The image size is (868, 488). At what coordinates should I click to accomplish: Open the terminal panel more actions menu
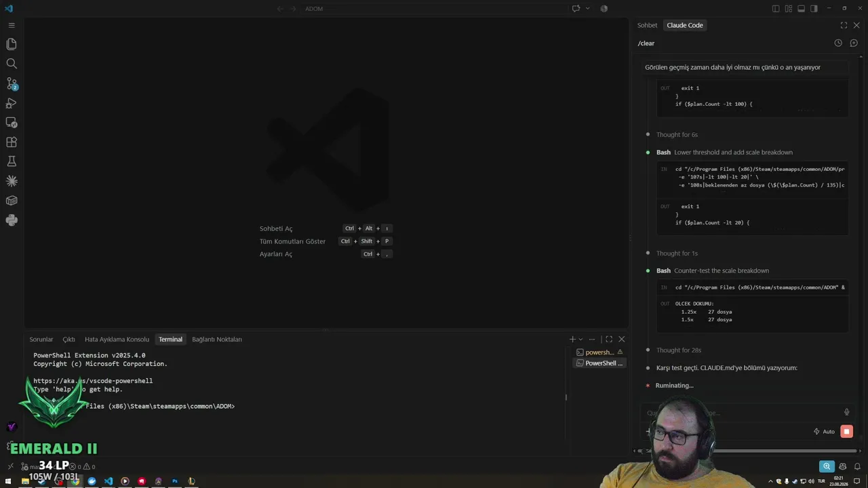pos(592,340)
